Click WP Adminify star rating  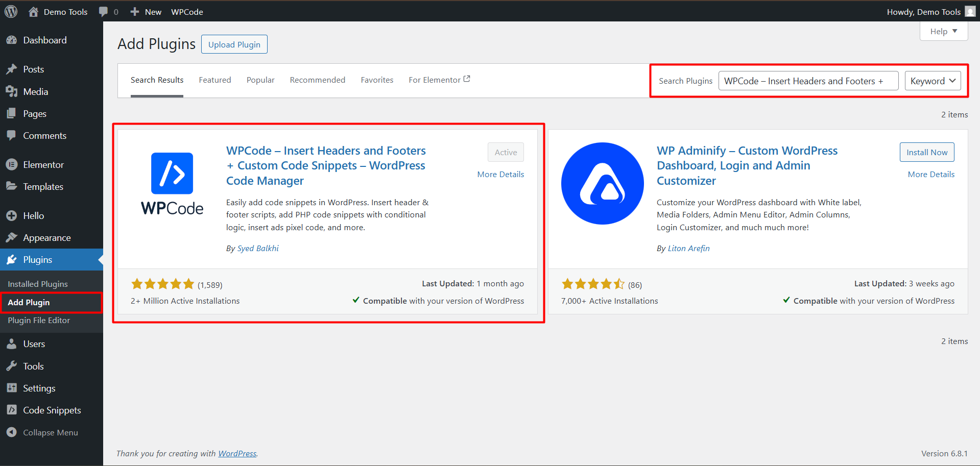point(593,284)
